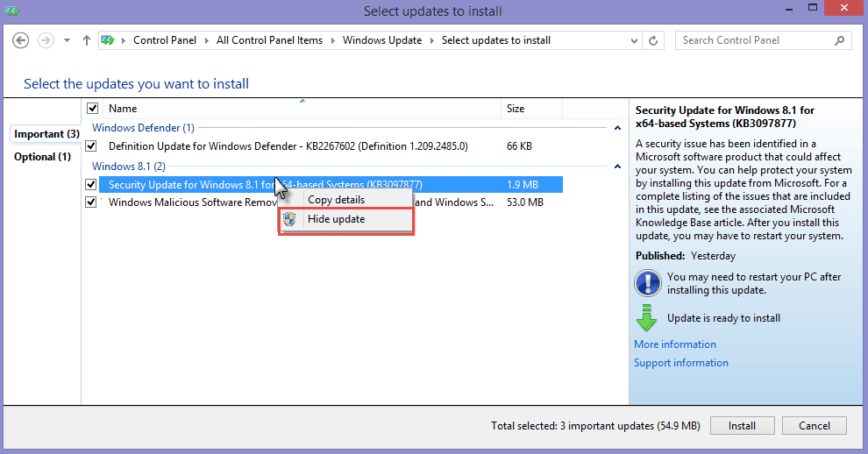Screen dimensions: 868x454
Task: Uncheck the Definition Update for Windows Defender
Action: coord(91,146)
